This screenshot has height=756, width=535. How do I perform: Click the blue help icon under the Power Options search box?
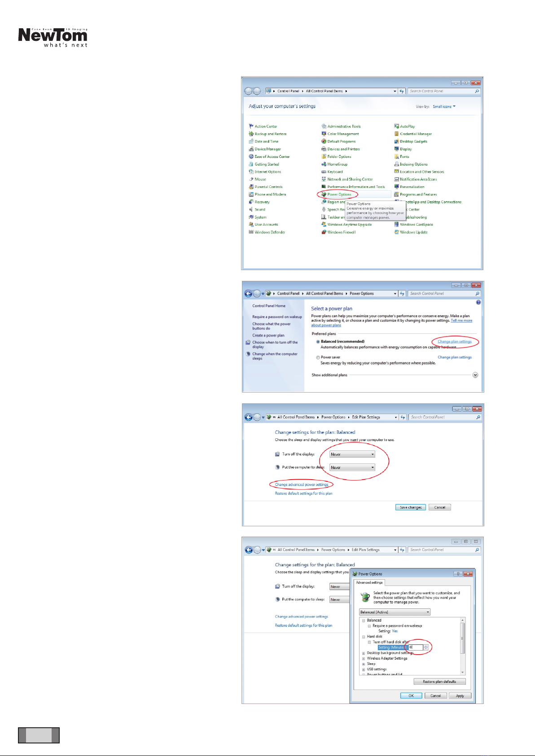coord(478,302)
